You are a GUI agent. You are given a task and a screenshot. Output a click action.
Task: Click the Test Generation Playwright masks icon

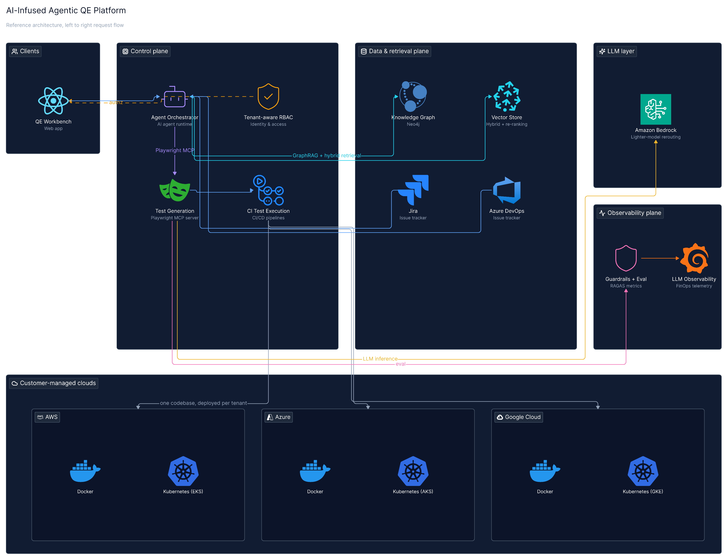point(175,190)
